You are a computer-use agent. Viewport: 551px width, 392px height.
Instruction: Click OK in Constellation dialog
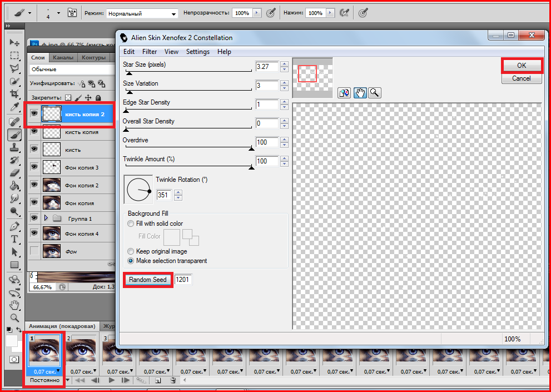click(522, 66)
